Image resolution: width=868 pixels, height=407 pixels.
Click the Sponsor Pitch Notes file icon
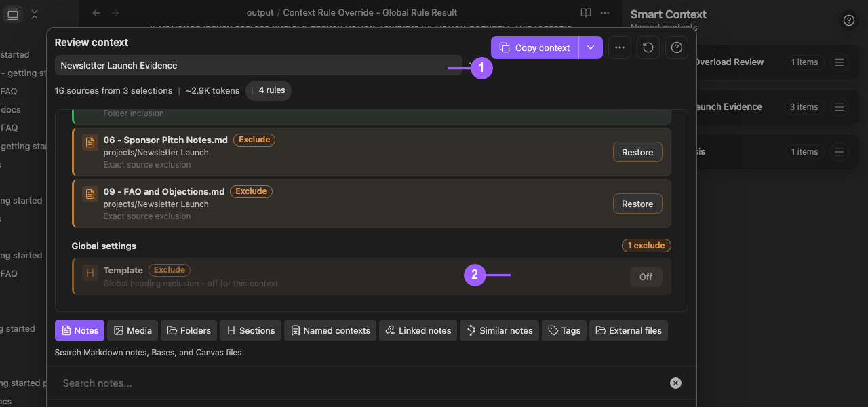(x=90, y=142)
